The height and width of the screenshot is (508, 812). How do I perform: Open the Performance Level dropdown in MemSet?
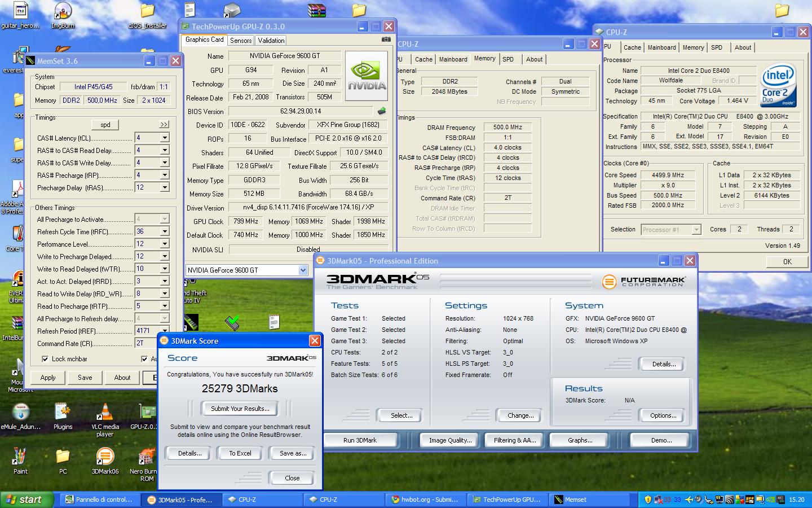coord(164,244)
